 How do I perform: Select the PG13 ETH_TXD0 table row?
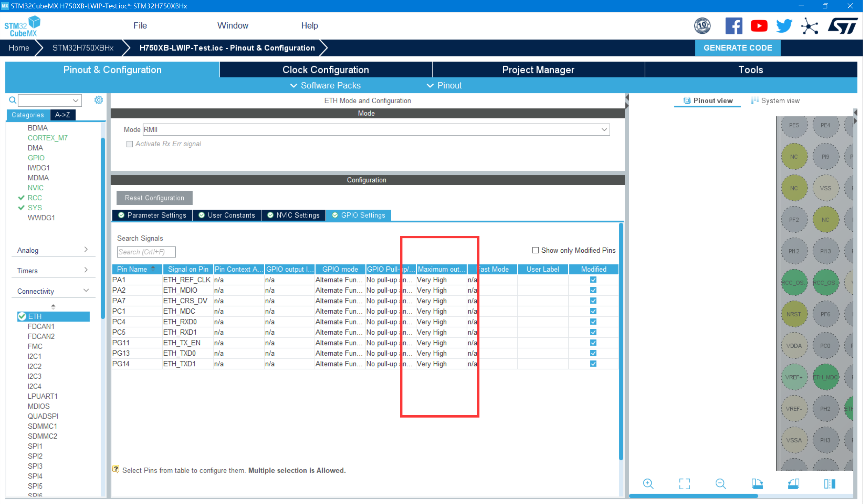tap(365, 353)
